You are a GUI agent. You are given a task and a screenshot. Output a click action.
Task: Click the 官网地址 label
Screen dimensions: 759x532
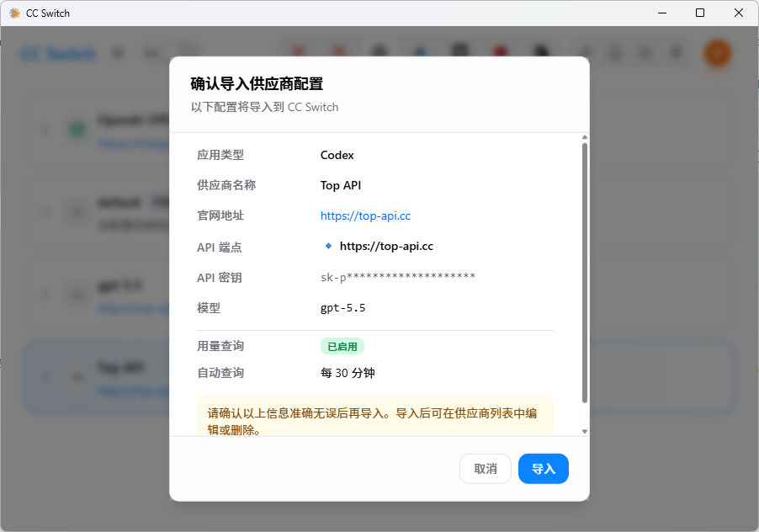[220, 215]
